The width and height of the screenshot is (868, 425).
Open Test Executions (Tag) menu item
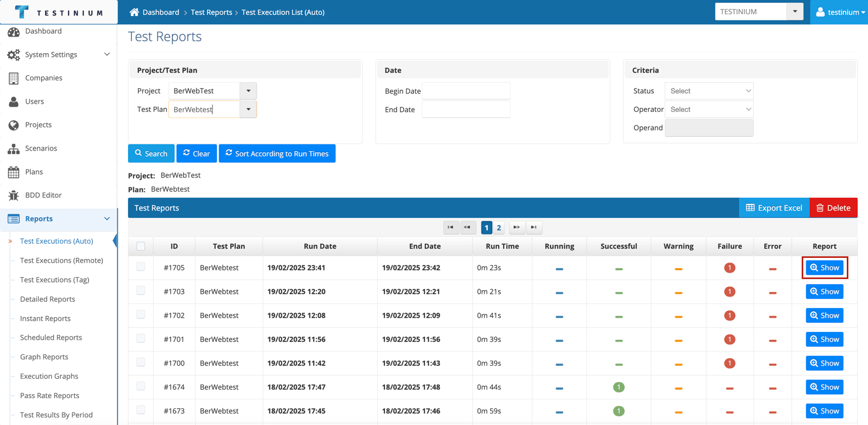pos(55,280)
